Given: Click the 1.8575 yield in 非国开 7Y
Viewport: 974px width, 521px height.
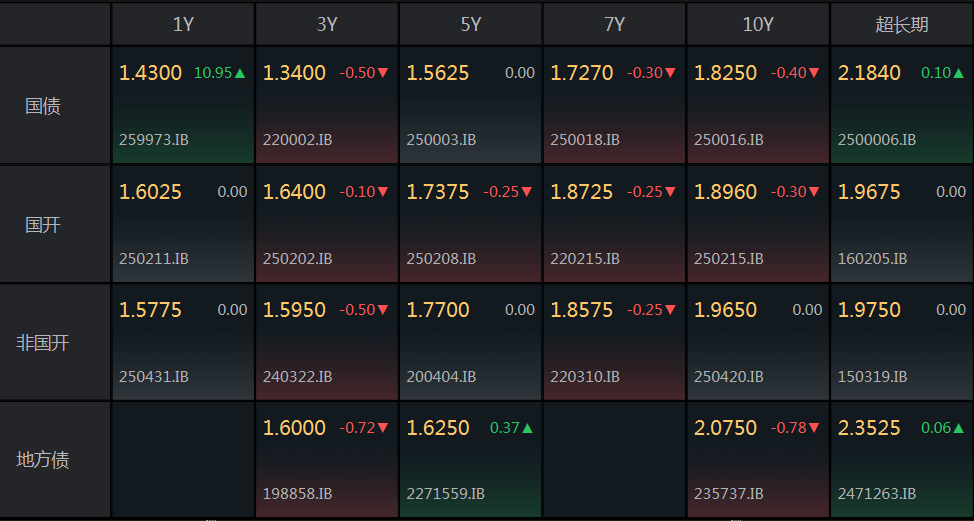Looking at the screenshot, I should point(581,310).
